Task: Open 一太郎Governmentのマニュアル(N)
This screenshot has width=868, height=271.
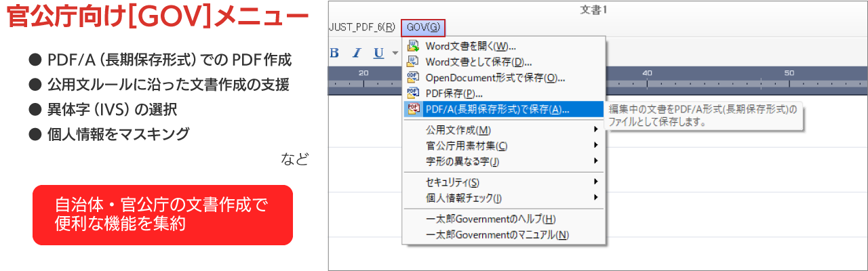Action: click(x=503, y=234)
